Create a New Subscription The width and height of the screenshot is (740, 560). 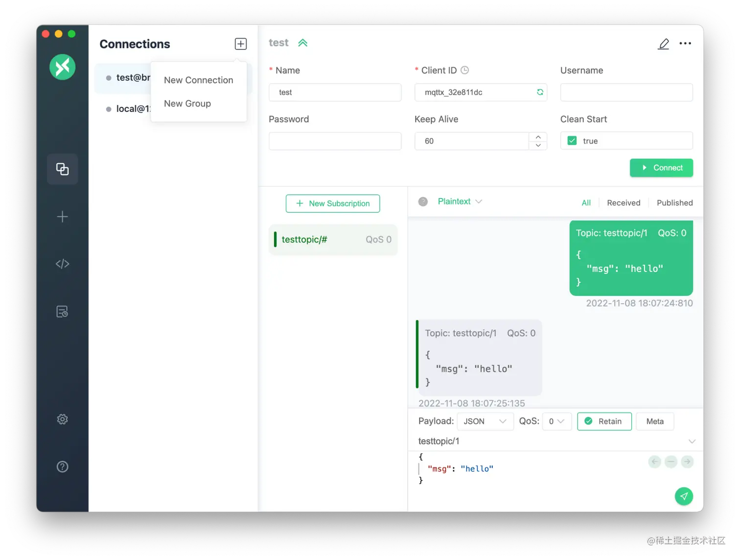pos(333,203)
